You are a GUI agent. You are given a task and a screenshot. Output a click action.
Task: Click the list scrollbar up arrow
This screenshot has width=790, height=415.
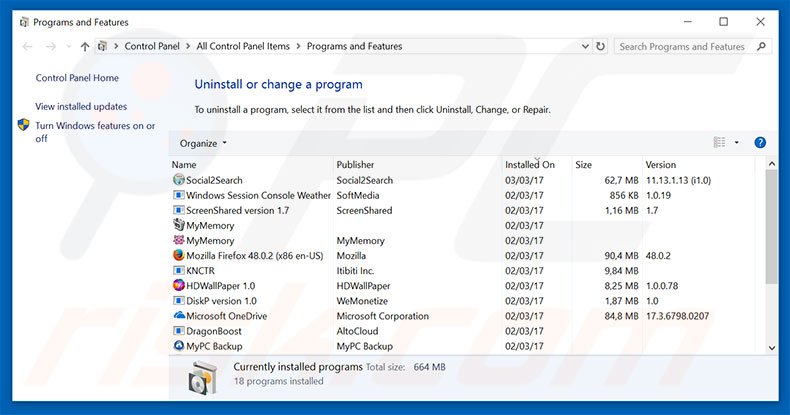pyautogui.click(x=771, y=164)
